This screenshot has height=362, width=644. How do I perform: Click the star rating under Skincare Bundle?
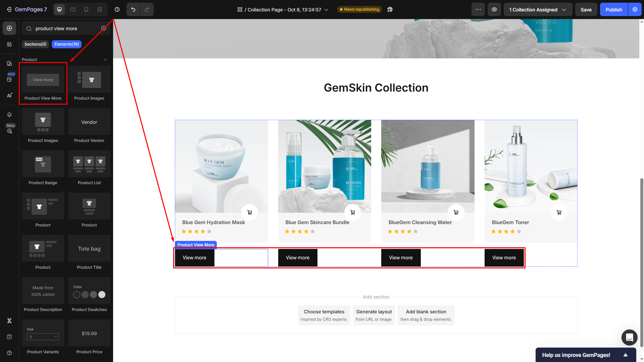click(x=300, y=231)
